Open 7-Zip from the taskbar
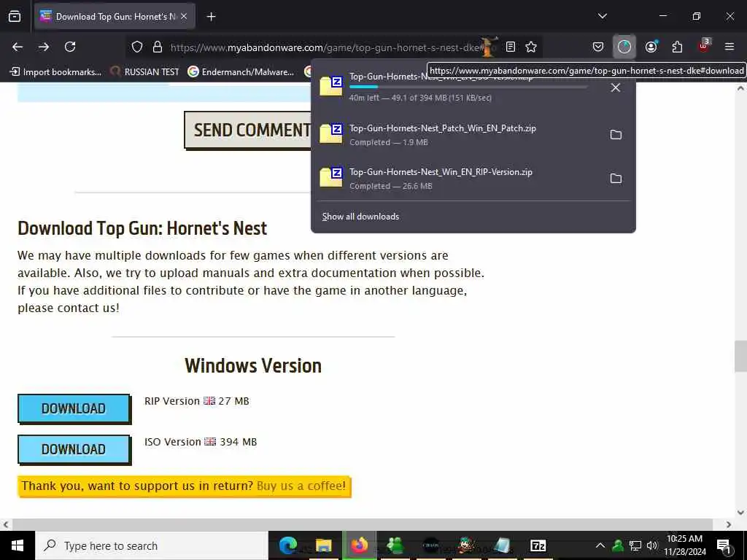The width and height of the screenshot is (747, 560). click(x=538, y=545)
